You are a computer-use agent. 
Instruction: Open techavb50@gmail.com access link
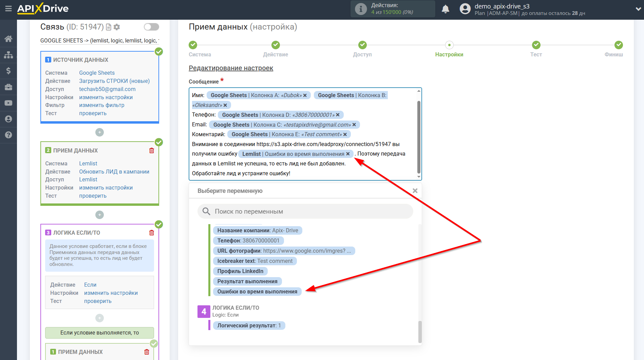coord(107,89)
